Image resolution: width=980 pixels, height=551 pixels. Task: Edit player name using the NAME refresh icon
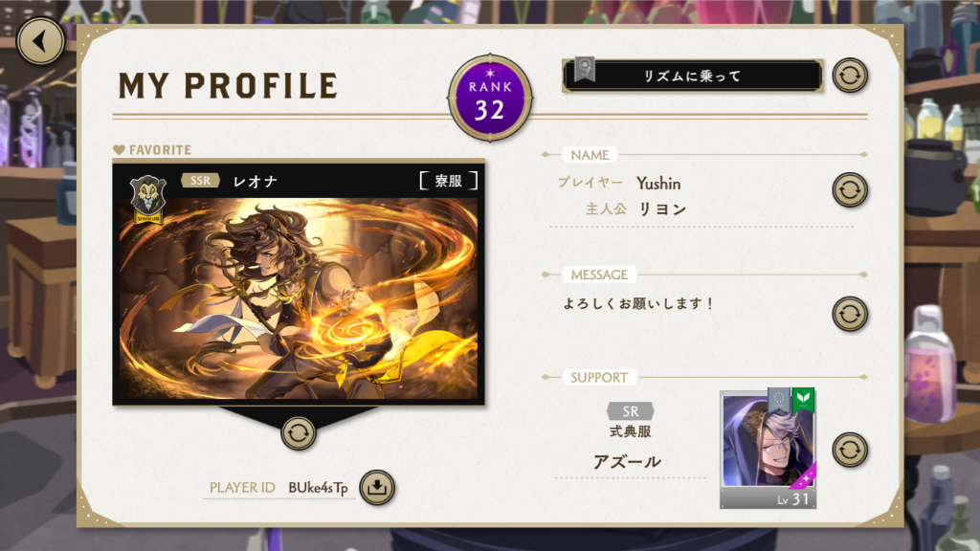coord(850,190)
